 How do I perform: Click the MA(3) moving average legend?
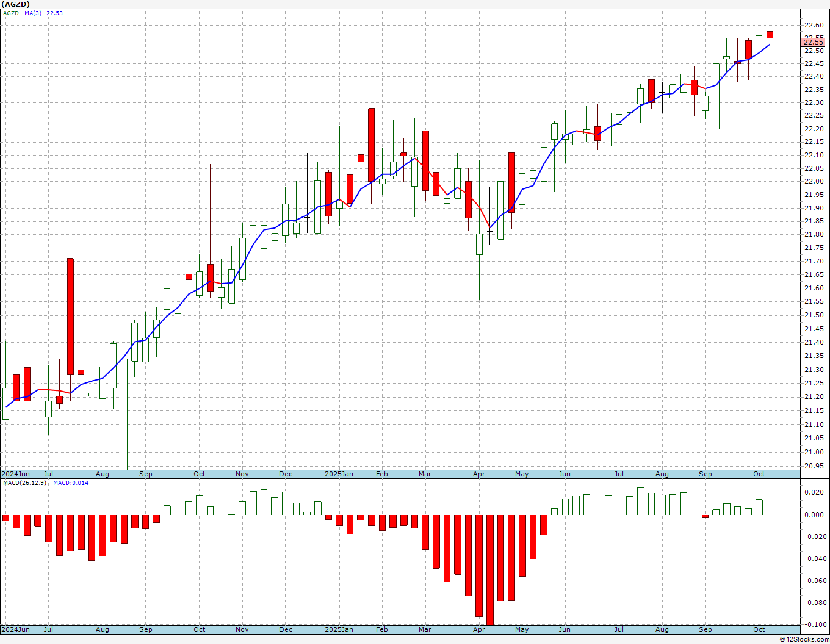point(33,13)
